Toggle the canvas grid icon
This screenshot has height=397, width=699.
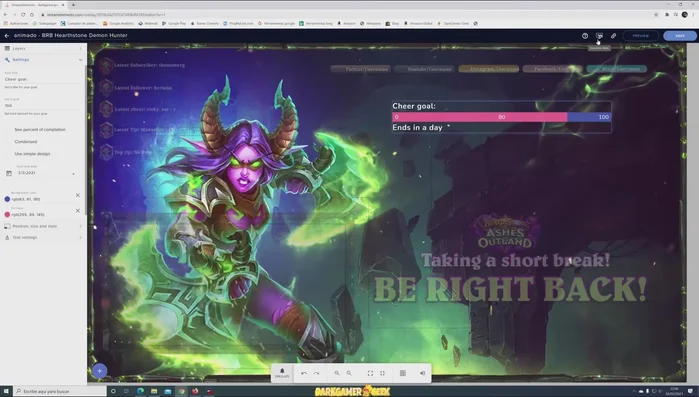[403, 373]
